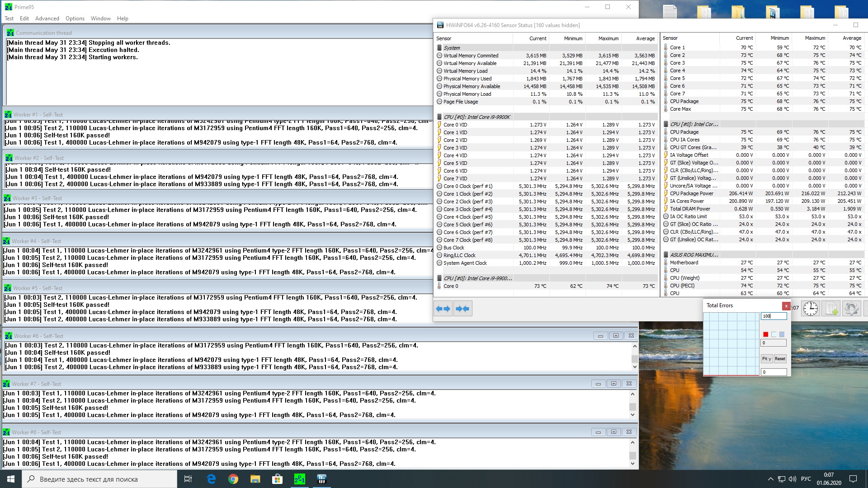Open Microsoft Edge from the taskbar
868x488 pixels.
pyautogui.click(x=211, y=479)
